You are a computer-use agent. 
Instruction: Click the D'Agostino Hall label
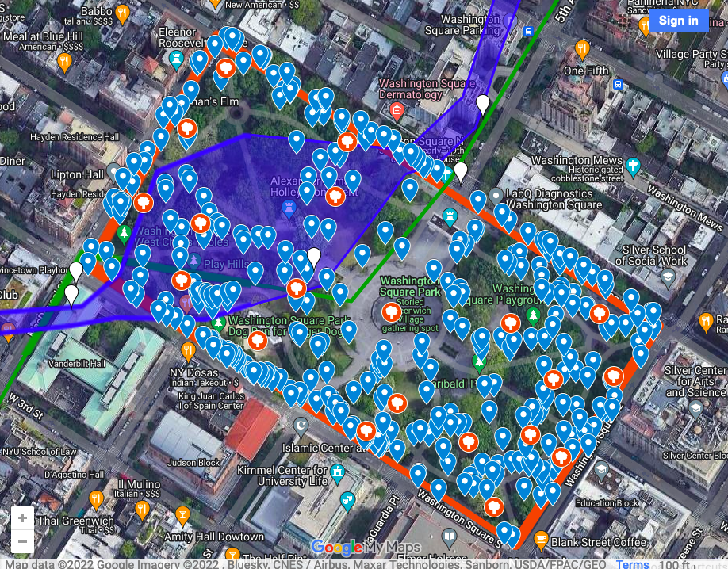75,475
